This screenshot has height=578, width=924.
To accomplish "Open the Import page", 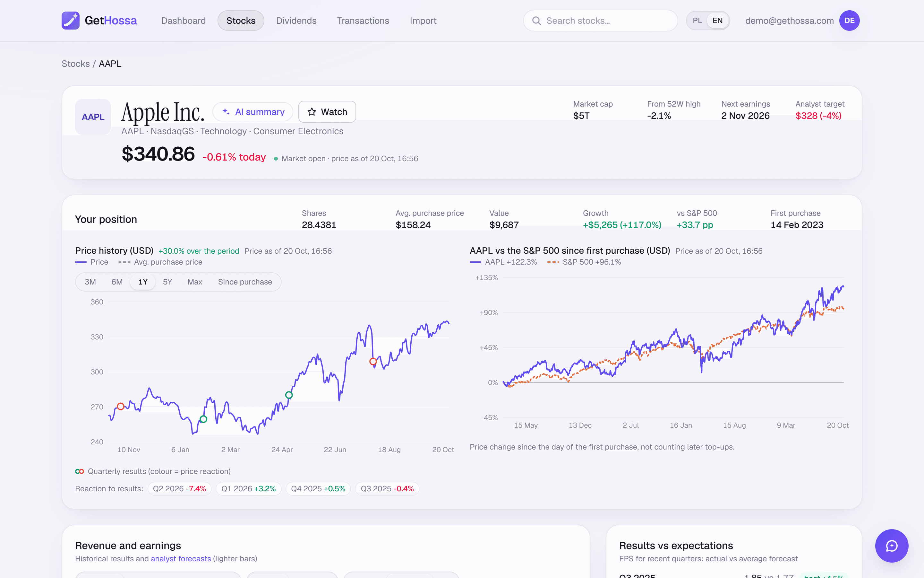I will pyautogui.click(x=423, y=21).
